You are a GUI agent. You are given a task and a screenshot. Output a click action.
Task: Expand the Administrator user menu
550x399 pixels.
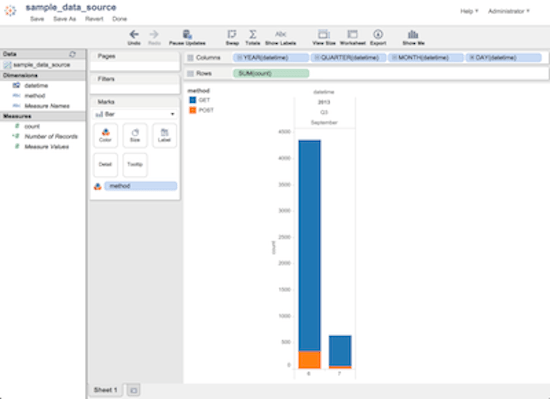tap(509, 11)
